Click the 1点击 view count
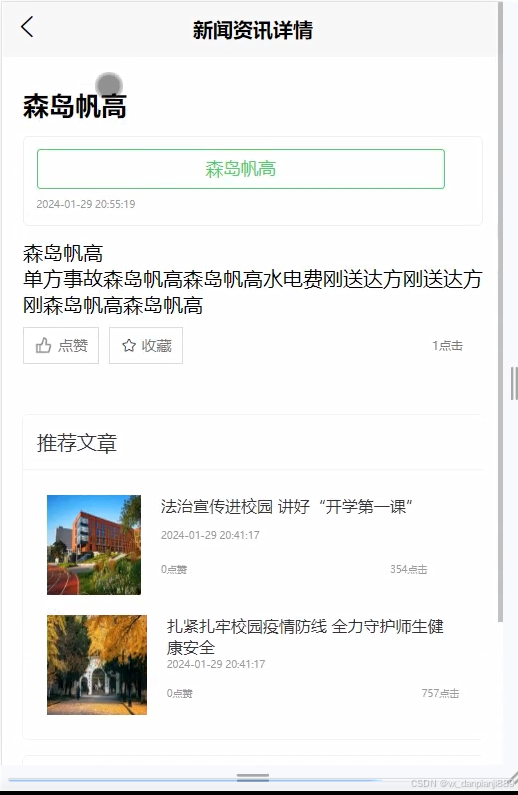The height and width of the screenshot is (795, 518). 447,346
